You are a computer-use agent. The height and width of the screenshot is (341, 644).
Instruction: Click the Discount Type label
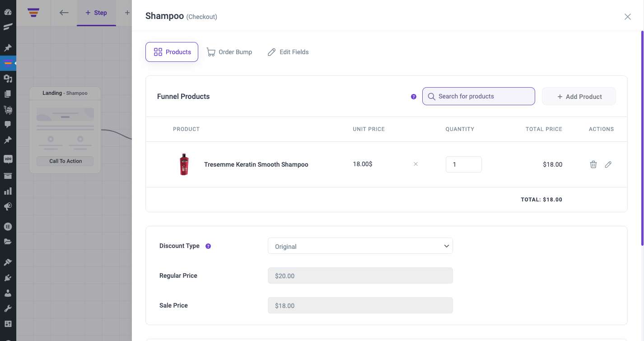(179, 246)
